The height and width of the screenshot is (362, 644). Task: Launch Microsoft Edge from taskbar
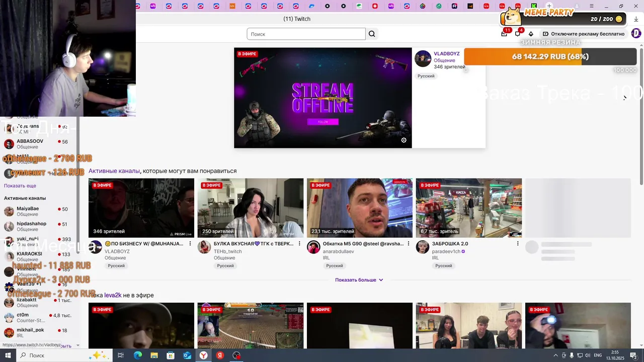point(138,355)
